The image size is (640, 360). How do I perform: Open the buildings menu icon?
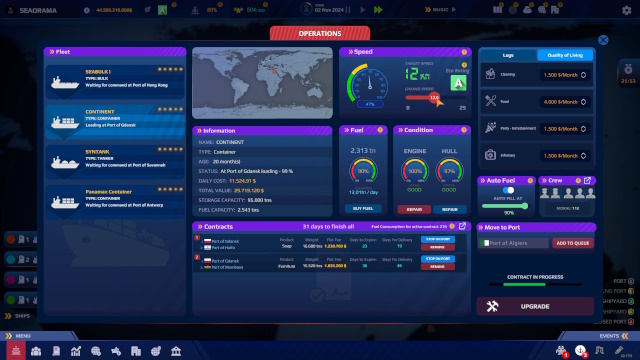pos(136,351)
